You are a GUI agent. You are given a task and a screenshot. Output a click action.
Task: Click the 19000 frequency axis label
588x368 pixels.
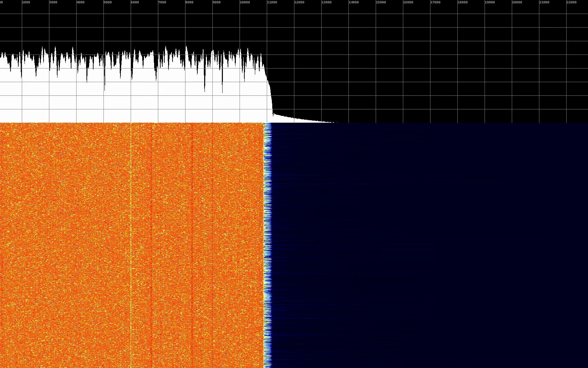click(490, 2)
